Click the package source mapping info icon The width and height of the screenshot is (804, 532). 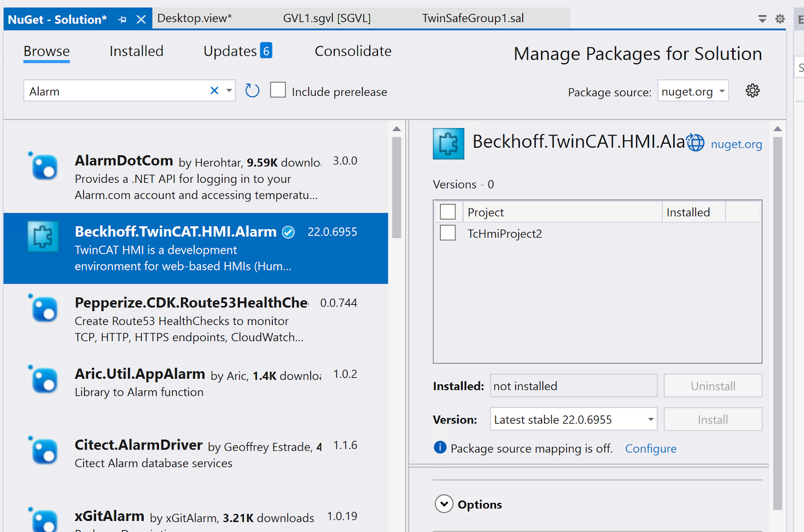click(x=440, y=447)
